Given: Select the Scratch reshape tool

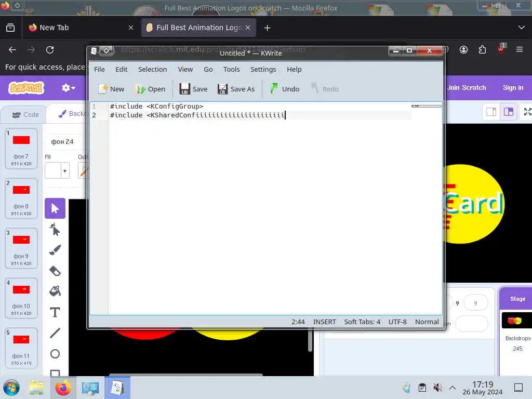Looking at the screenshot, I should pyautogui.click(x=55, y=230).
